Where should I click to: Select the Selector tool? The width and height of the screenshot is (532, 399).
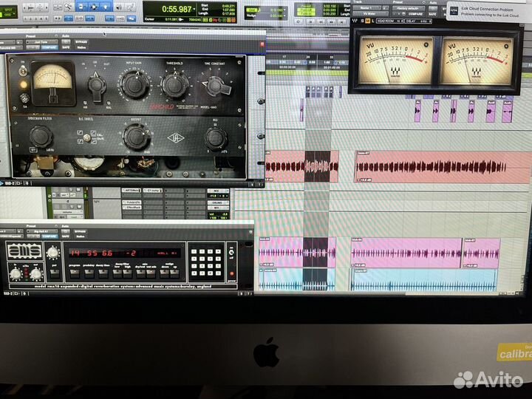coord(94,7)
